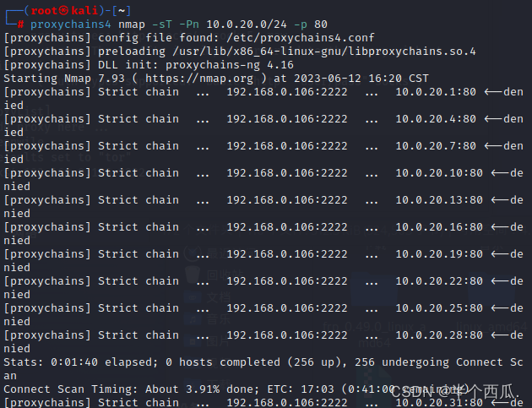Click the 10.0.20.16:80 address
This screenshot has width=532, height=408.
pos(439,227)
